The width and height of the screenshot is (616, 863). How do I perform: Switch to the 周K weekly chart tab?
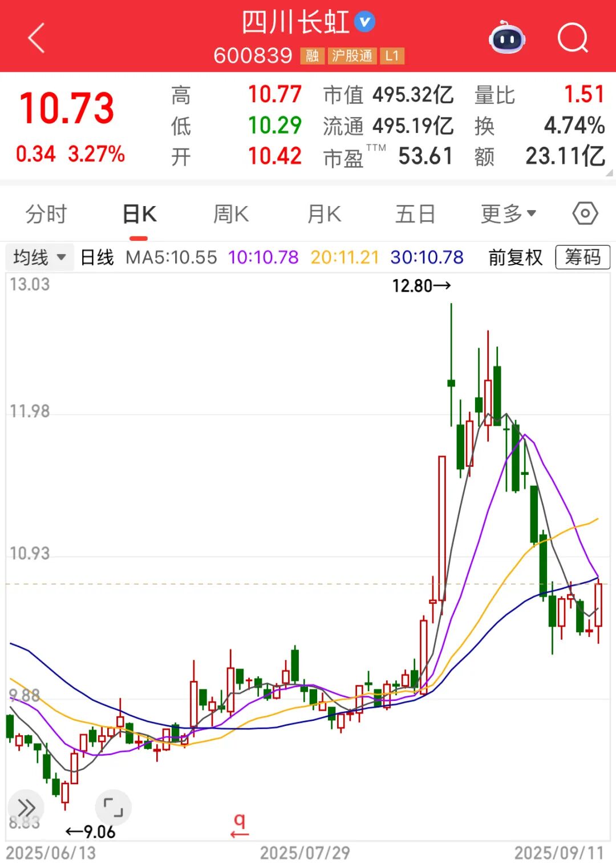230,213
